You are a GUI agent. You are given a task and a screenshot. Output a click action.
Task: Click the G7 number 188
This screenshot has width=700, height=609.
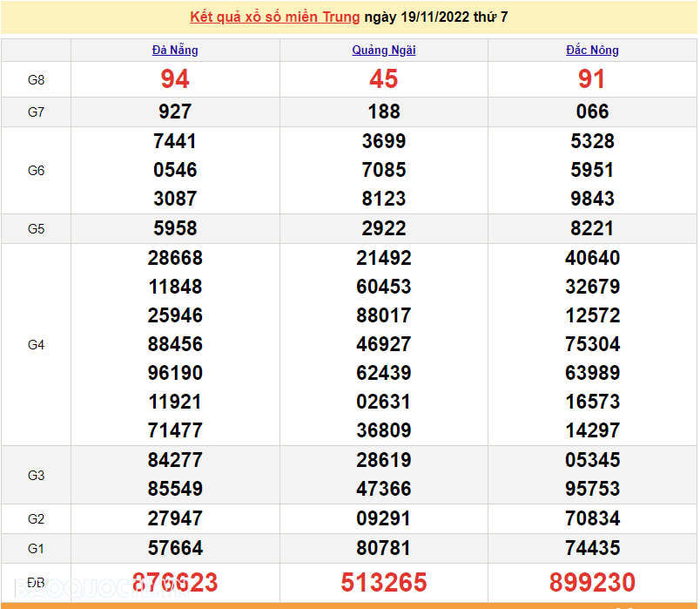384,112
